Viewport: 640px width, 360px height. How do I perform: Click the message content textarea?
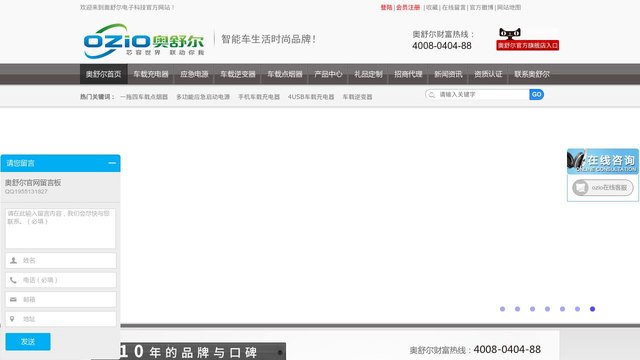click(x=60, y=228)
